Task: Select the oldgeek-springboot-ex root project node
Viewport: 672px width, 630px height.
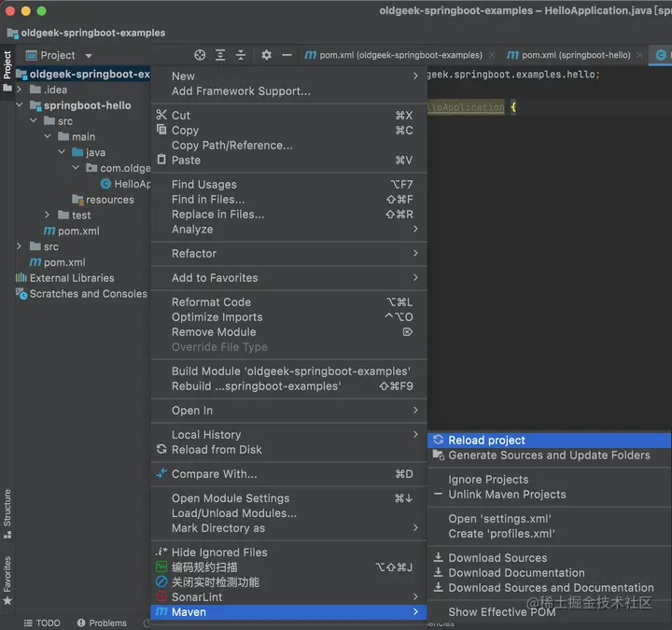Action: (x=84, y=74)
